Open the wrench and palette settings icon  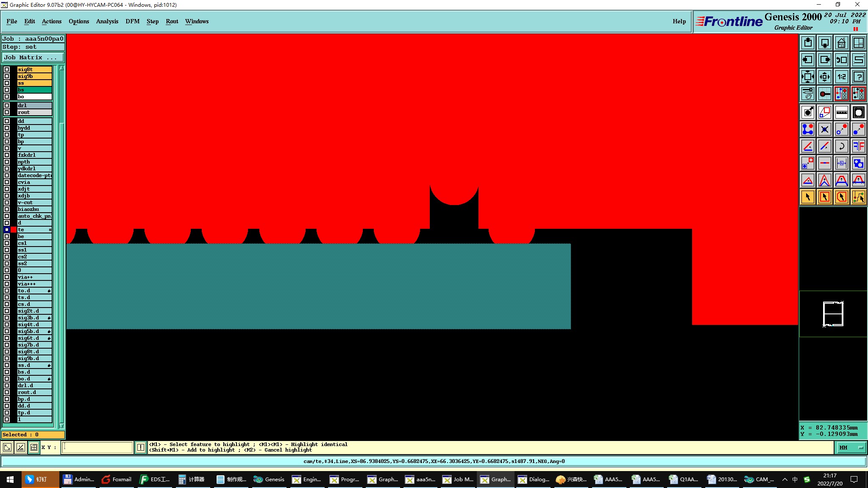tap(808, 94)
